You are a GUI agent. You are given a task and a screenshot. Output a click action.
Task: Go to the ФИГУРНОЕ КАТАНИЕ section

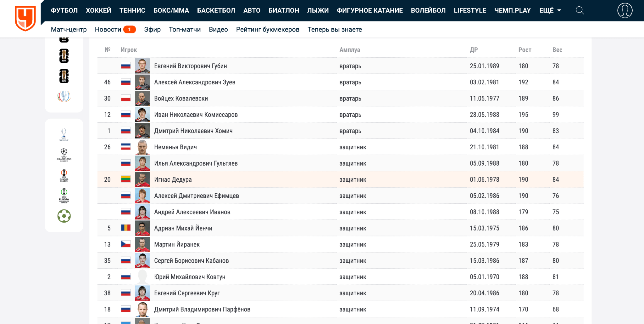coord(369,10)
